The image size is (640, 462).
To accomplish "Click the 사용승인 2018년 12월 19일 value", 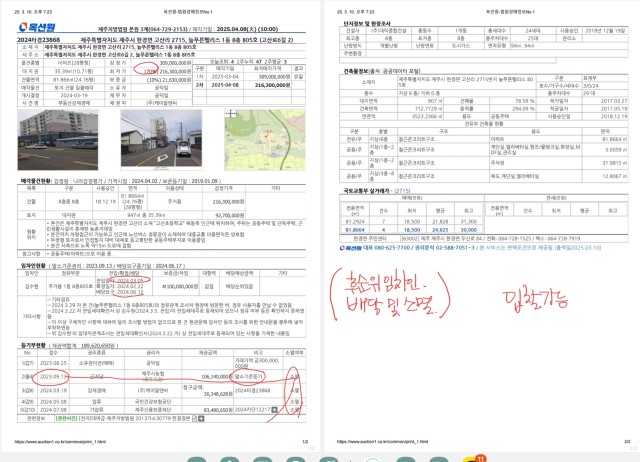I will (x=605, y=31).
